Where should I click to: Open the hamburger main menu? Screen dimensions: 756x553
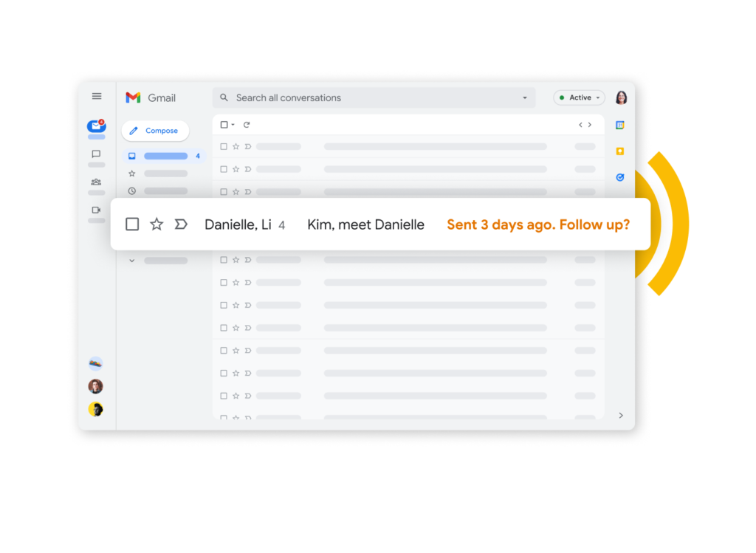pos(97,97)
